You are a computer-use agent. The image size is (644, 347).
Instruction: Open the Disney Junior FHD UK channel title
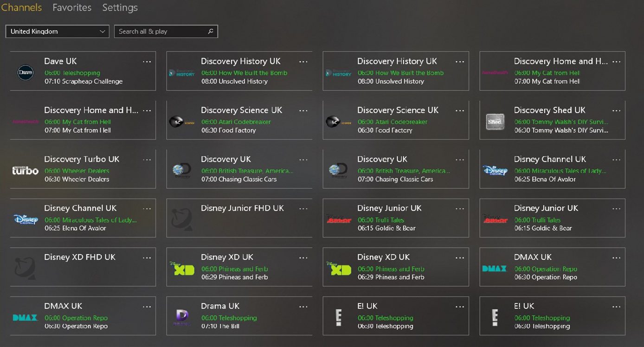click(x=242, y=208)
